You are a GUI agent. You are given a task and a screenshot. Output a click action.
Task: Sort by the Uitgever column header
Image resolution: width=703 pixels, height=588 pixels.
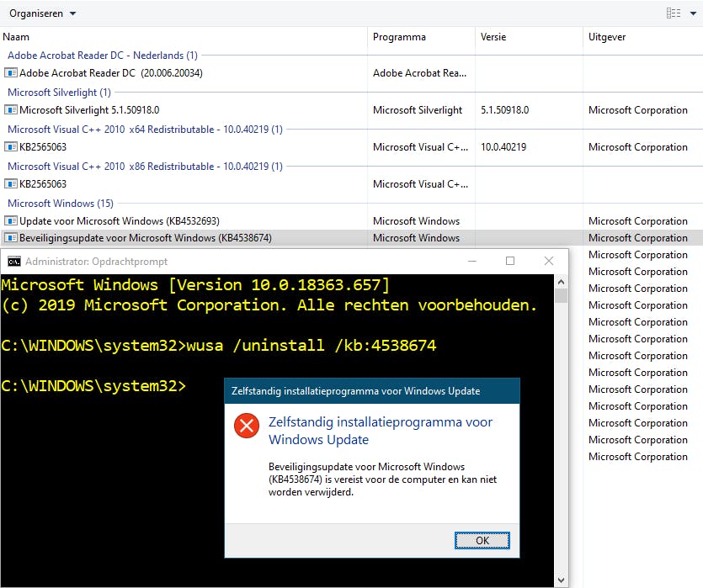pos(607,37)
